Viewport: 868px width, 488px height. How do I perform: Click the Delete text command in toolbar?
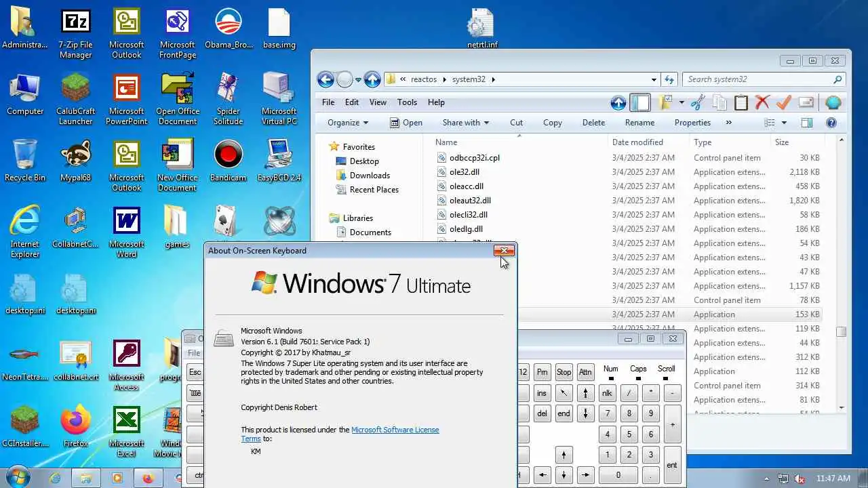pos(593,123)
